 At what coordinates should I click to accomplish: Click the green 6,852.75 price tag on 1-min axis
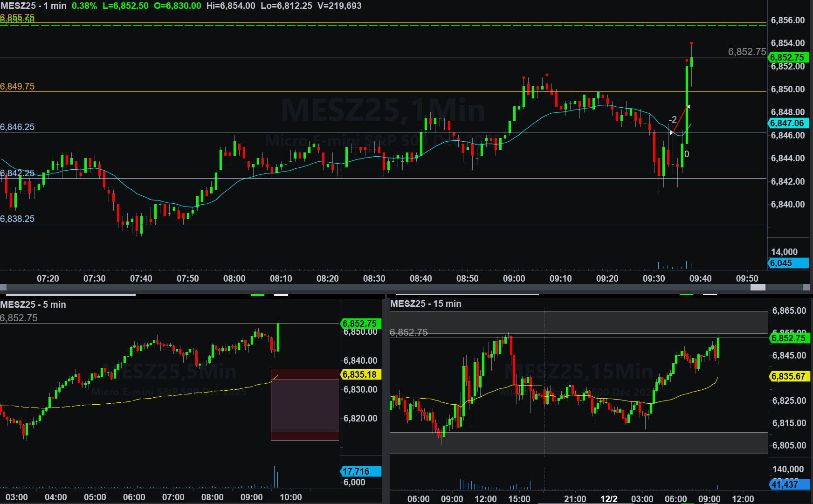(x=788, y=57)
